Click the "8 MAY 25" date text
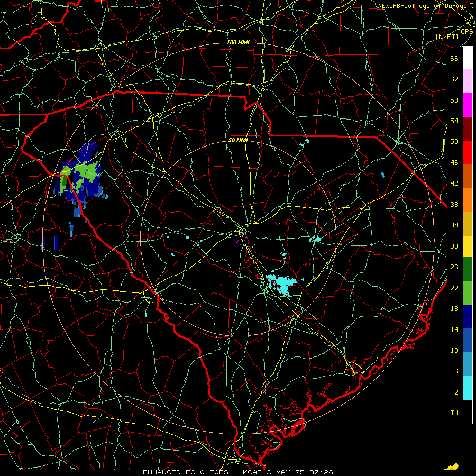476x476 pixels. point(286,472)
